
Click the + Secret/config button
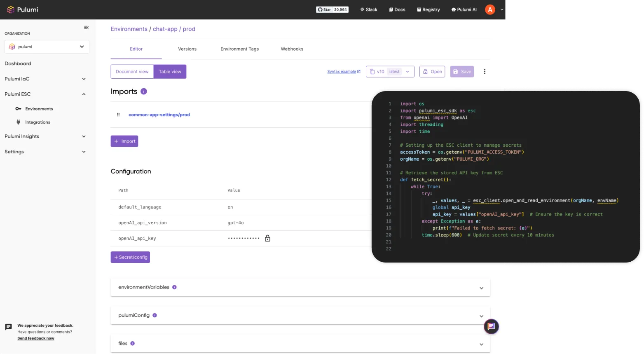coord(130,257)
